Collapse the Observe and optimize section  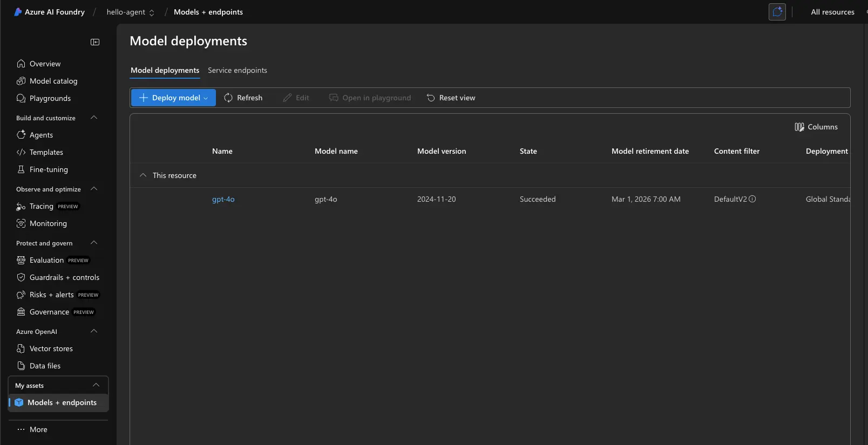[x=94, y=189]
